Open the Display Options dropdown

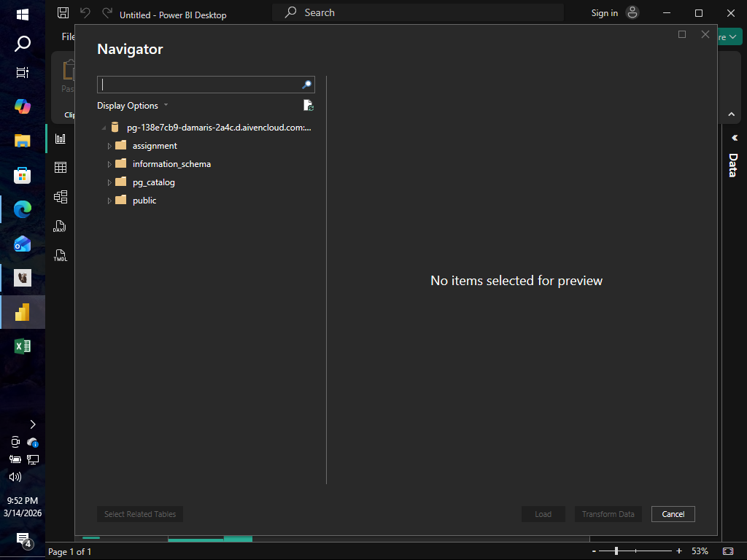coord(133,105)
